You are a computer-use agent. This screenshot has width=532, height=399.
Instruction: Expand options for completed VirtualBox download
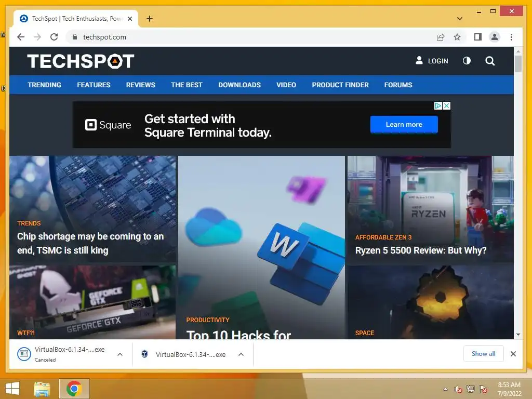point(241,354)
